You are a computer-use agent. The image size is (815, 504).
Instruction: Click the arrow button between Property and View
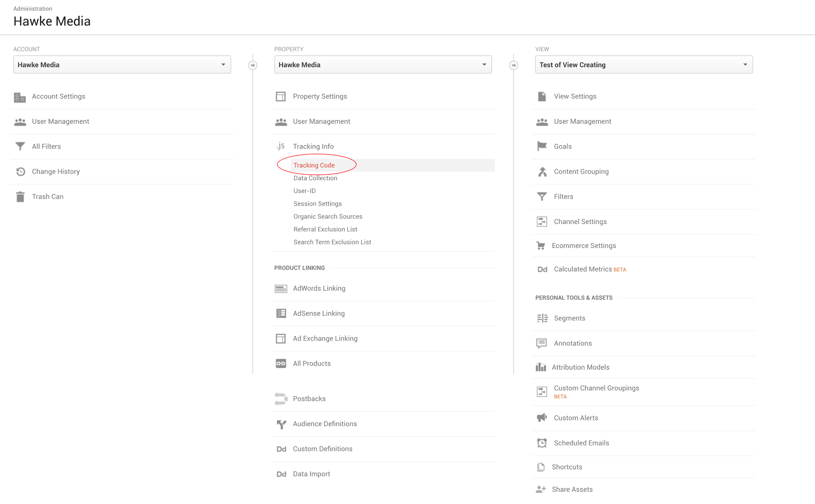point(514,65)
